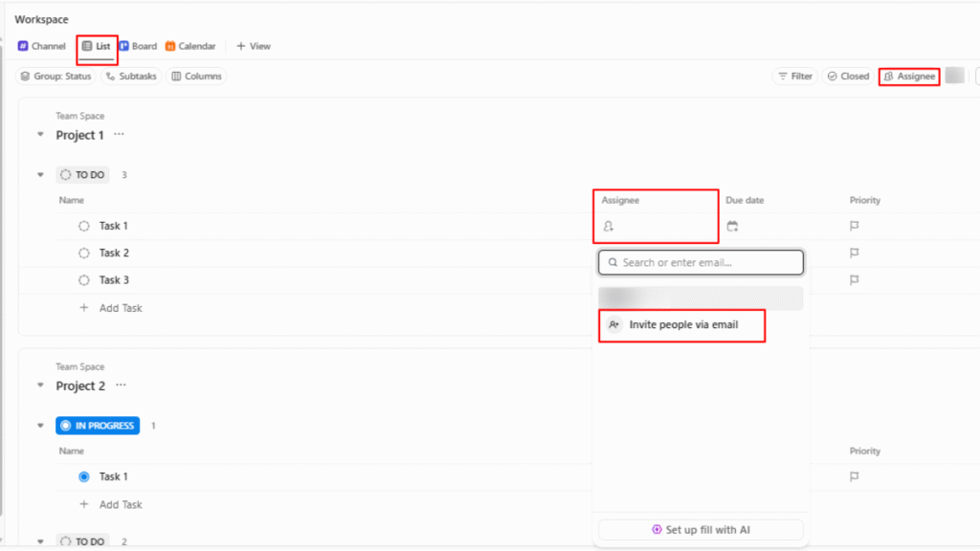Set a due date using the calendar icon

(x=733, y=226)
